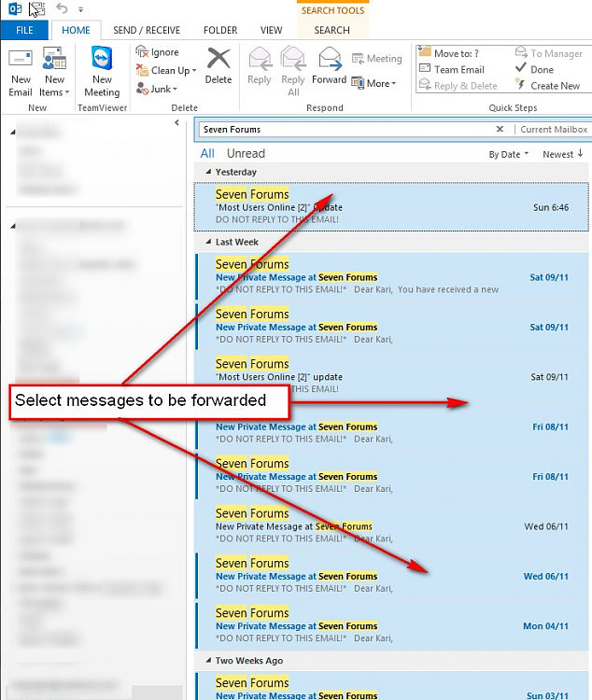The image size is (592, 700).
Task: Open the FILE tab
Action: point(24,31)
